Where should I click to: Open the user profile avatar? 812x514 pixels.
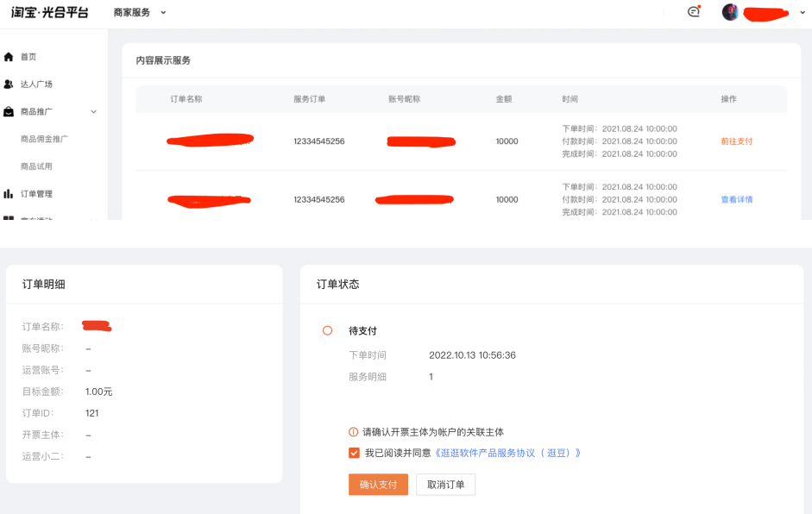[731, 13]
